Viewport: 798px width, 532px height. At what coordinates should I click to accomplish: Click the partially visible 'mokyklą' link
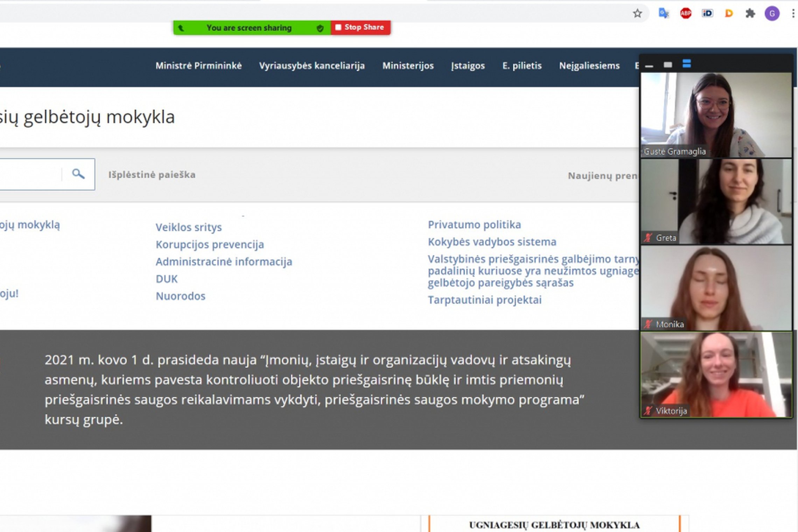click(x=30, y=225)
